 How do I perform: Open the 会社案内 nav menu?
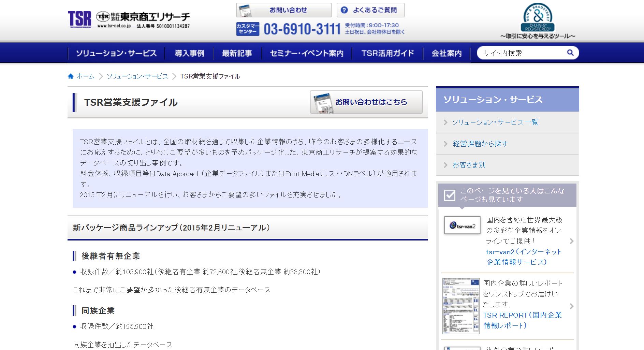pos(447,53)
